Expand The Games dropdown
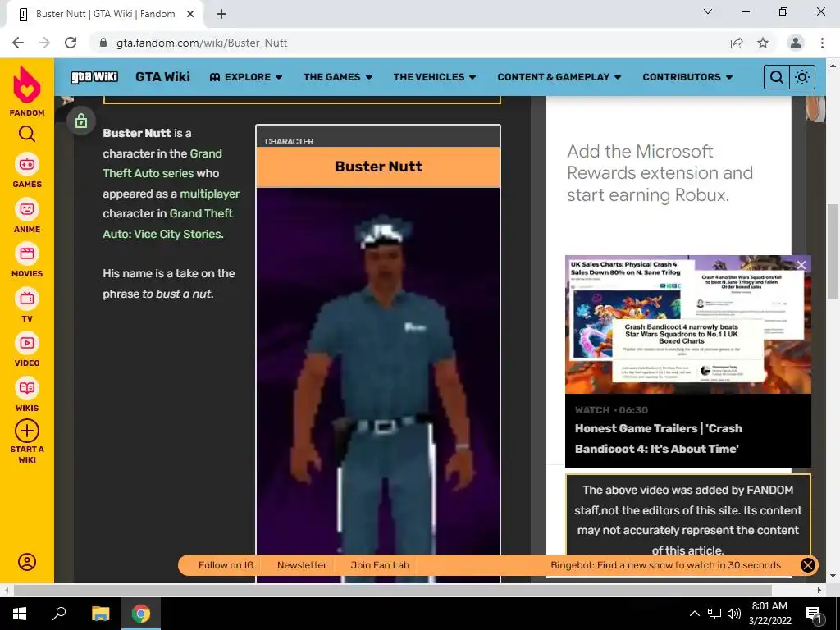The width and height of the screenshot is (840, 630). click(x=338, y=77)
